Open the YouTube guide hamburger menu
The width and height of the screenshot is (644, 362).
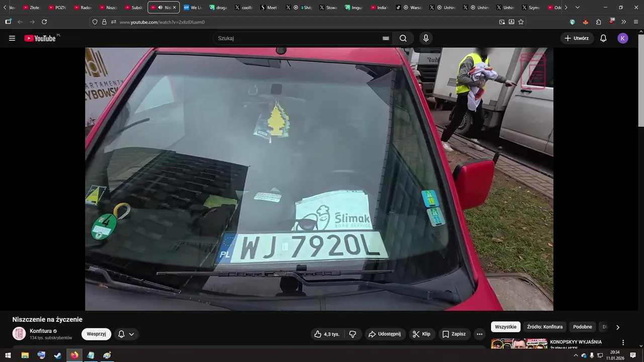(x=12, y=38)
